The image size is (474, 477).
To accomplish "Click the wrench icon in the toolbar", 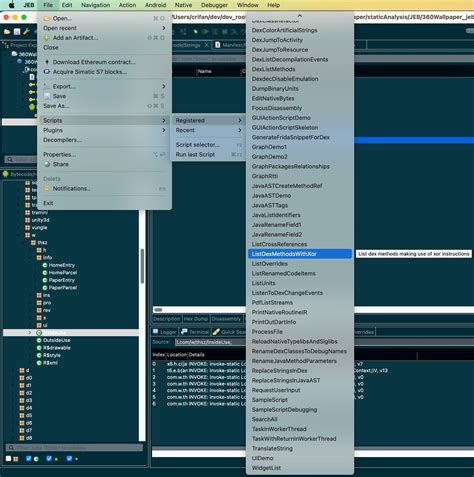I will click(x=26, y=32).
